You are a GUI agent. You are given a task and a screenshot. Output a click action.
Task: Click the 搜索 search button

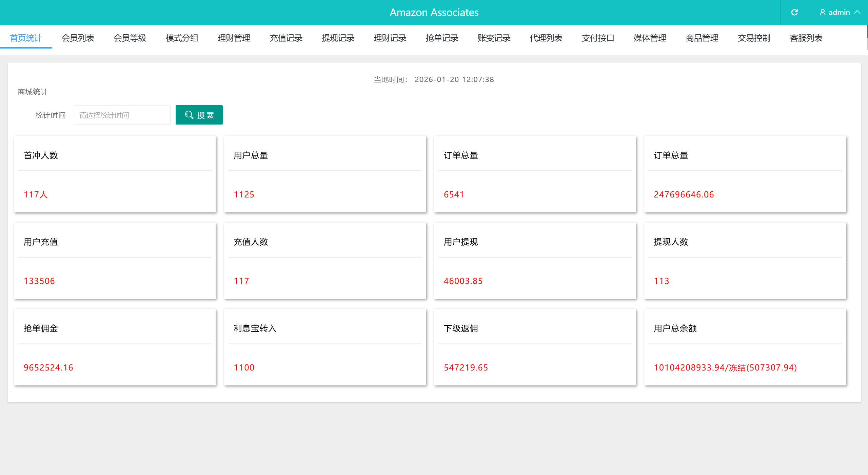(199, 115)
